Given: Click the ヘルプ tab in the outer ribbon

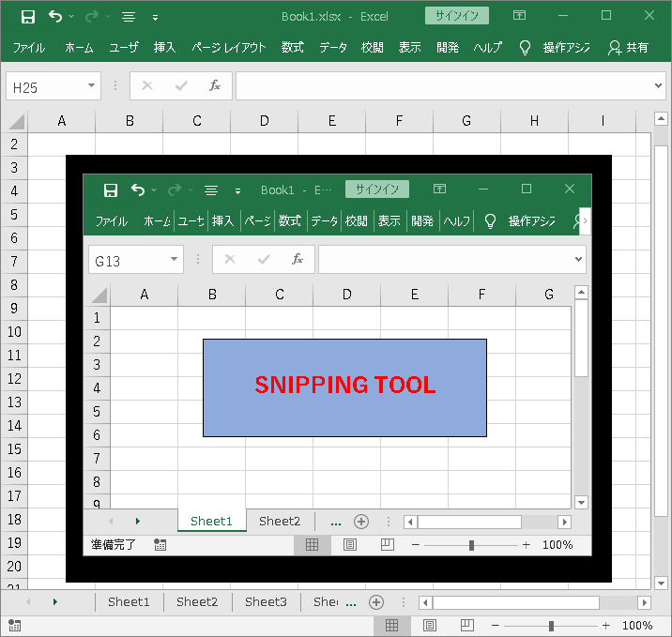Looking at the screenshot, I should 488,47.
